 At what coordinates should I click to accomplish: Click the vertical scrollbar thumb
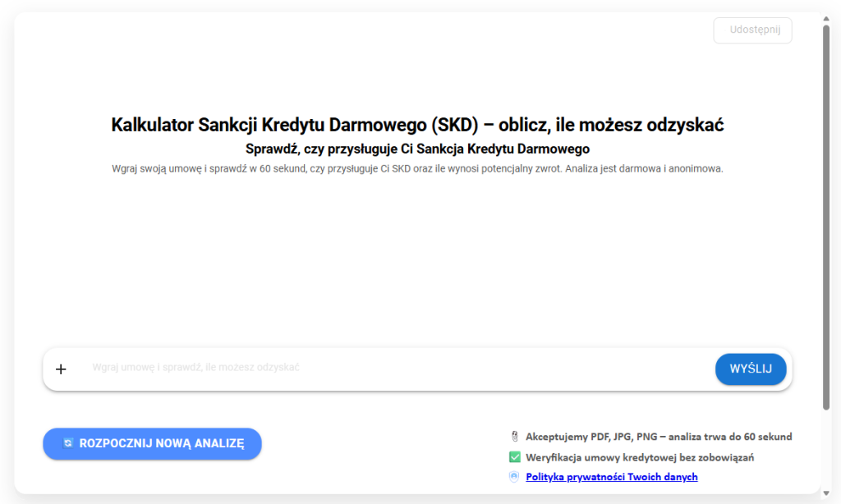point(826,213)
